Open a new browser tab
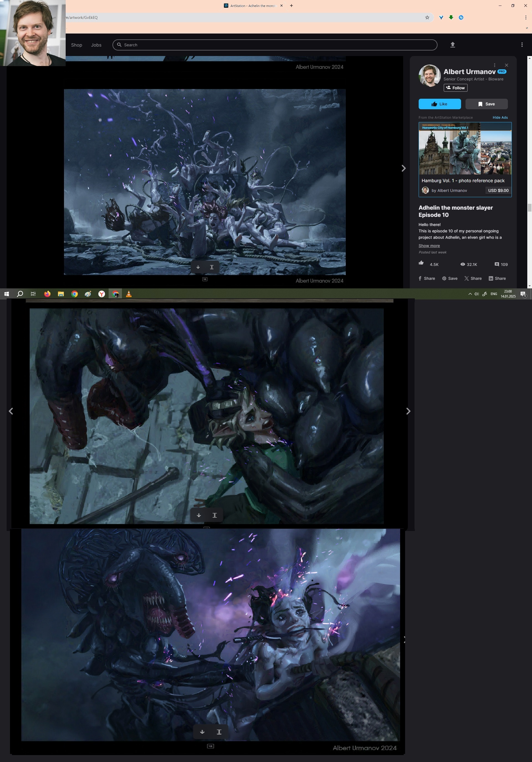This screenshot has height=762, width=532. 291,6
